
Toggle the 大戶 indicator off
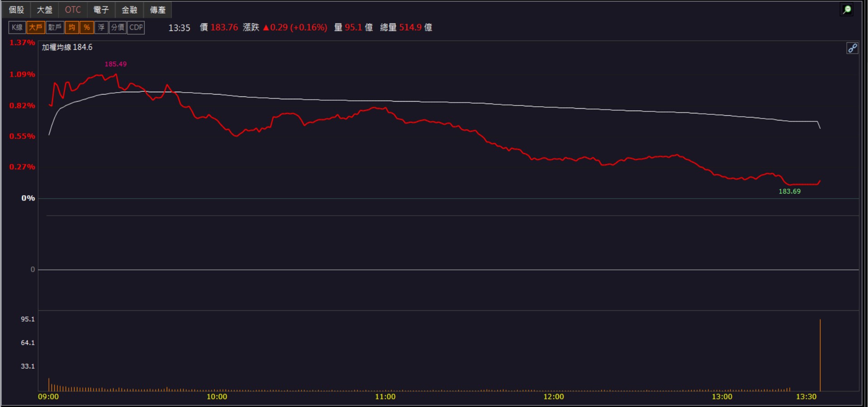tap(36, 28)
